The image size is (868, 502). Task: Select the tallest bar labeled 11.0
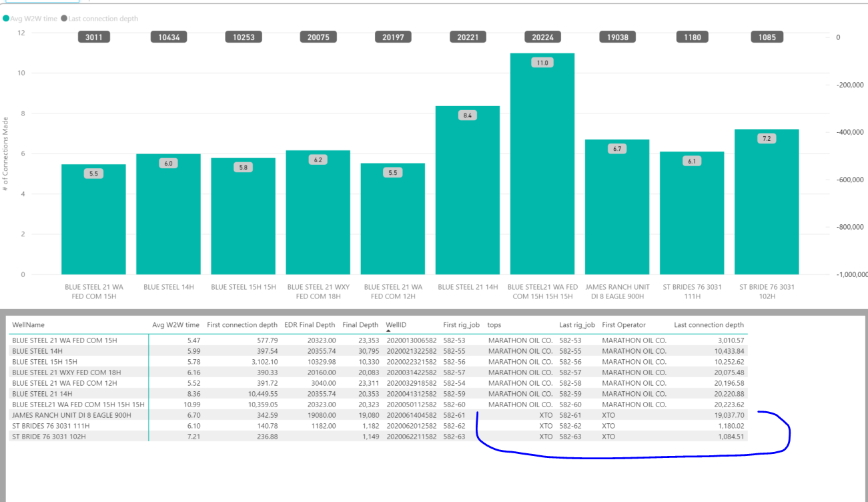pyautogui.click(x=542, y=164)
